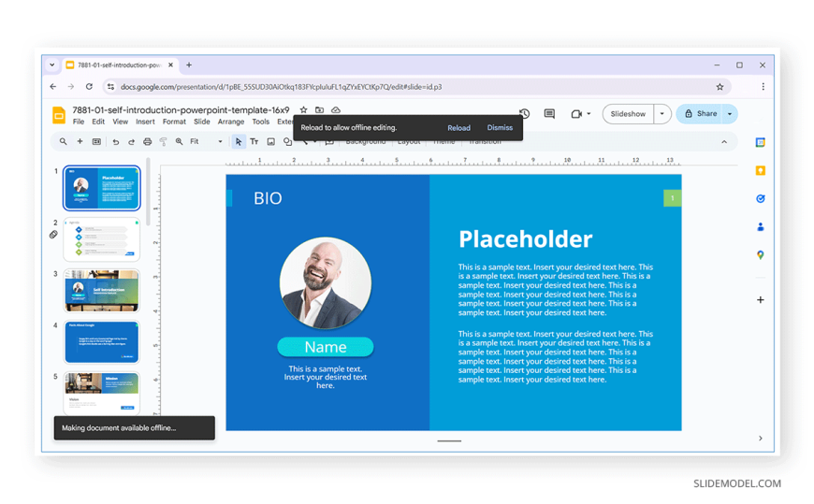
Task: Open version history clock icon
Action: coord(524,114)
